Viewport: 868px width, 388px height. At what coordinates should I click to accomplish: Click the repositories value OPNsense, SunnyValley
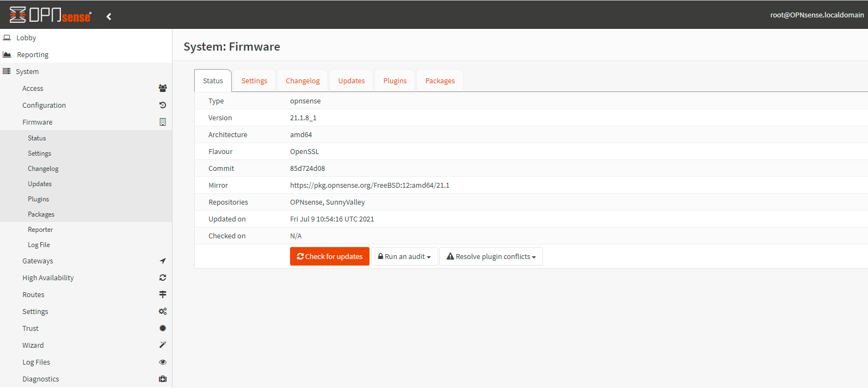(328, 202)
